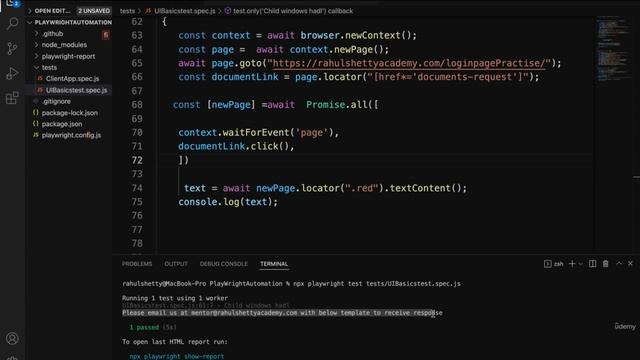Open the Source Control view
This screenshot has height=360, width=640.
13,49
